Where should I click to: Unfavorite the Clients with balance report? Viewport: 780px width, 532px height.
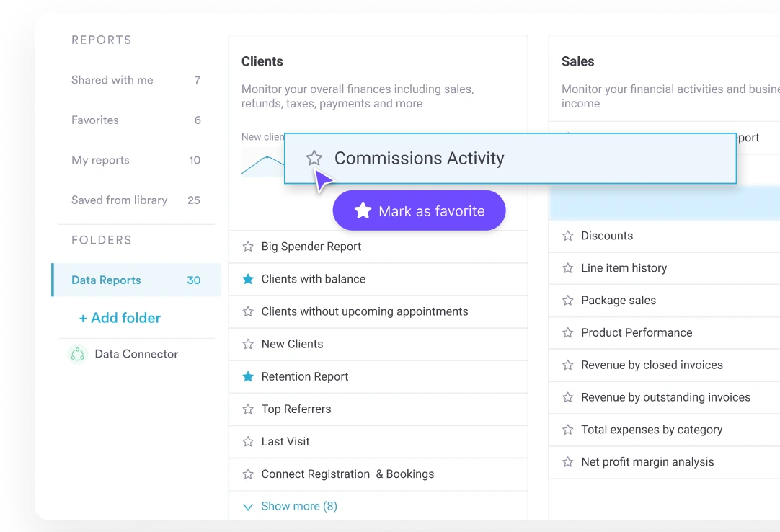[248, 279]
